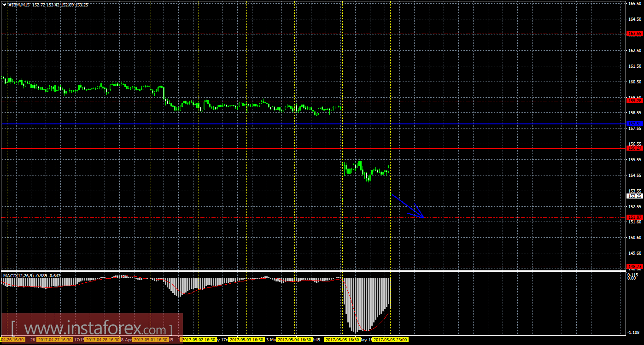Click the -1.108 MACD scale label

[634, 332]
